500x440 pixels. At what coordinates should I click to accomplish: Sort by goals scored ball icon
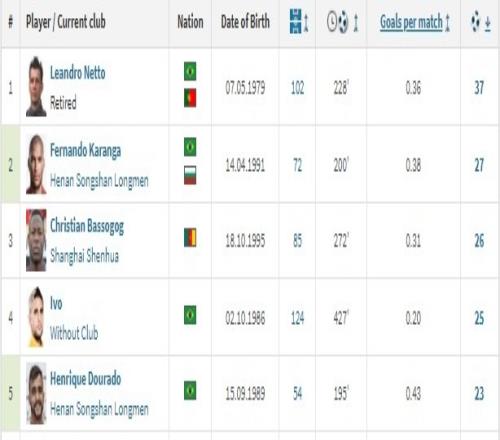coord(475,22)
